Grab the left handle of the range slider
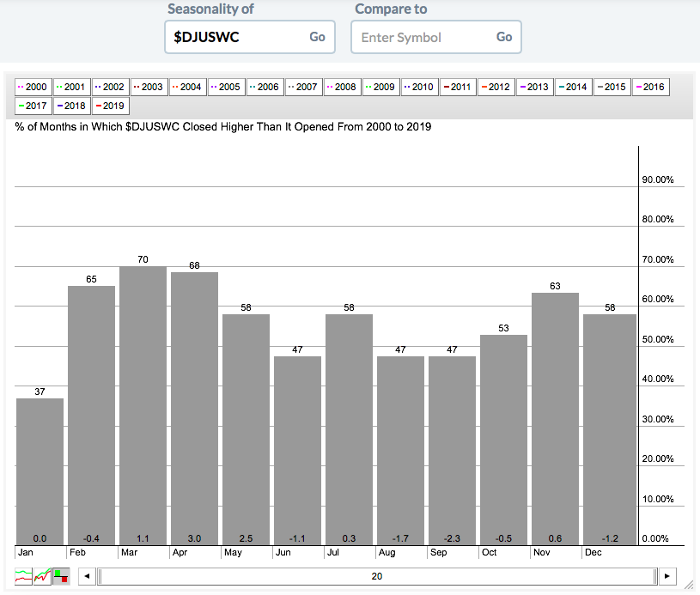Image resolution: width=700 pixels, height=595 pixels. [x=99, y=576]
